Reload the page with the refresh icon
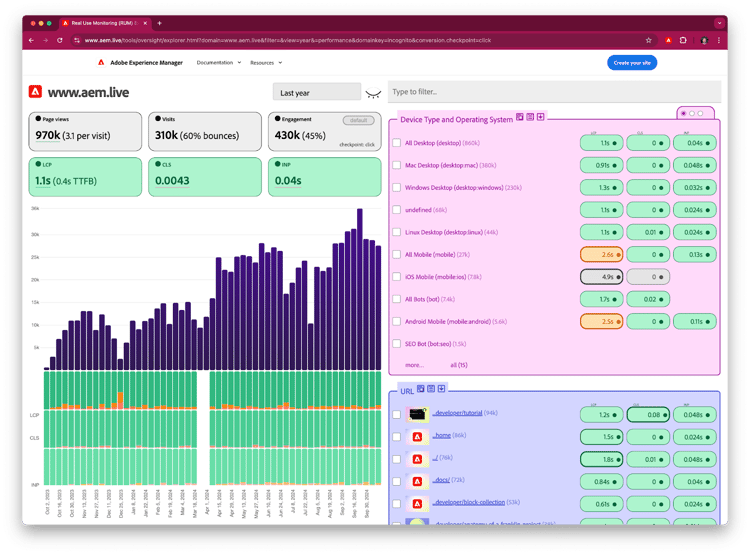The image size is (750, 554). pyautogui.click(x=60, y=40)
